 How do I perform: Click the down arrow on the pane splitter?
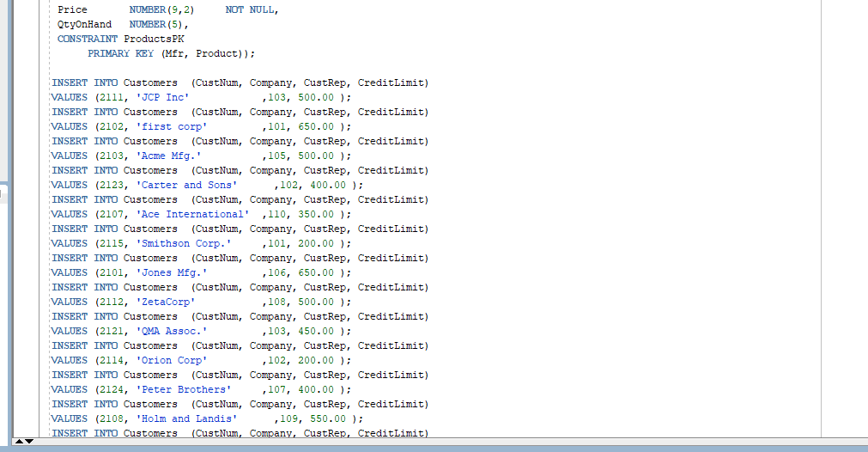[29, 442]
